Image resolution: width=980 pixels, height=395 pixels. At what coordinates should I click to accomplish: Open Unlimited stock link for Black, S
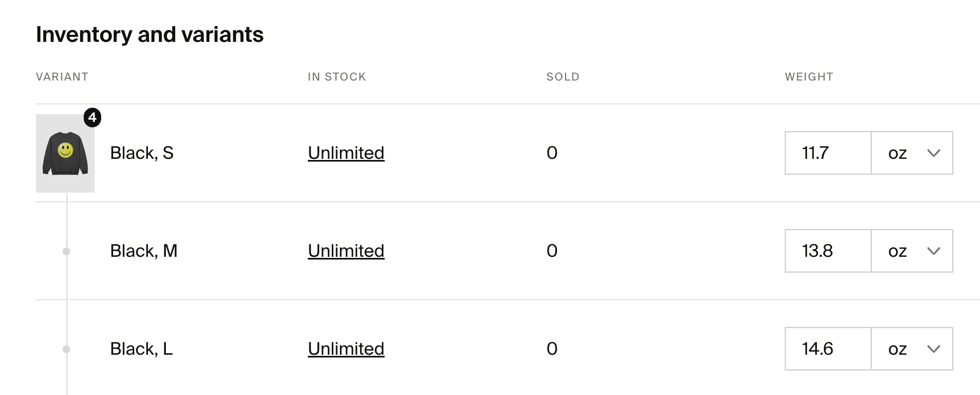(x=346, y=153)
